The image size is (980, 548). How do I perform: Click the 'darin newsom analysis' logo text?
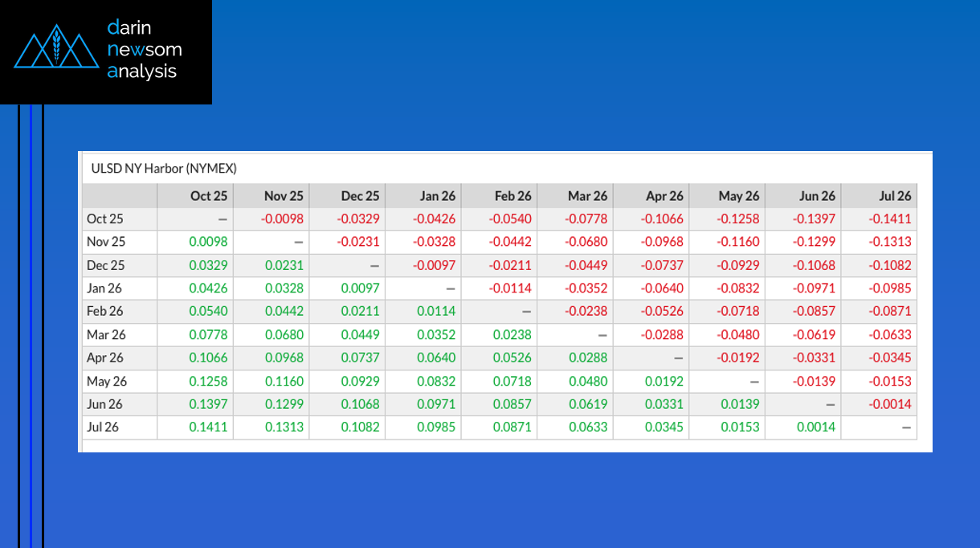[144, 50]
